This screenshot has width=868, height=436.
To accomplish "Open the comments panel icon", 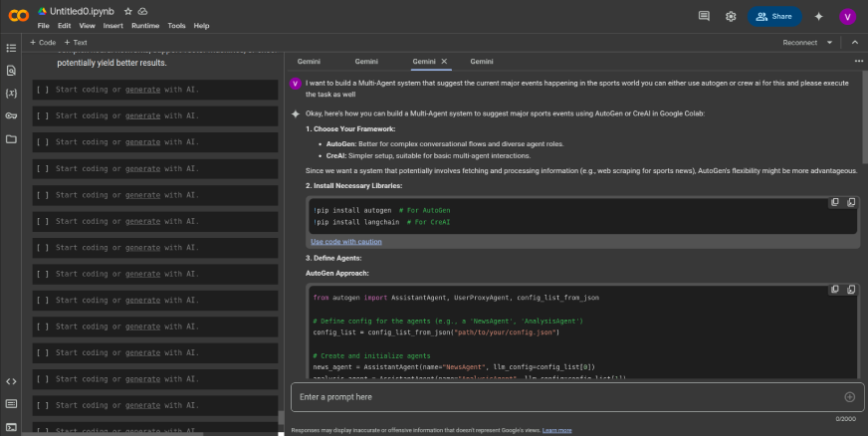I will [704, 16].
